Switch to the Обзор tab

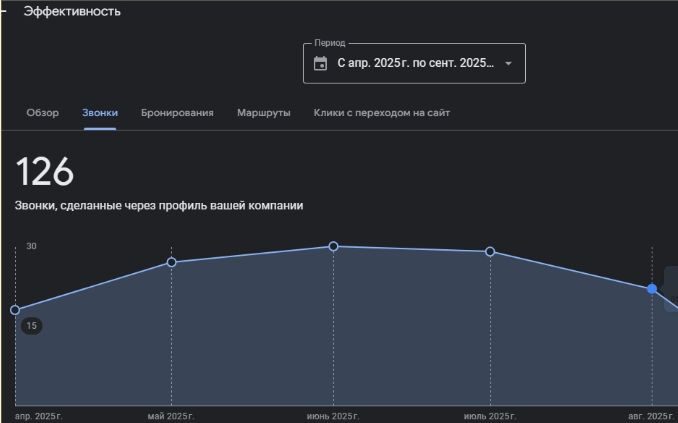(42, 113)
